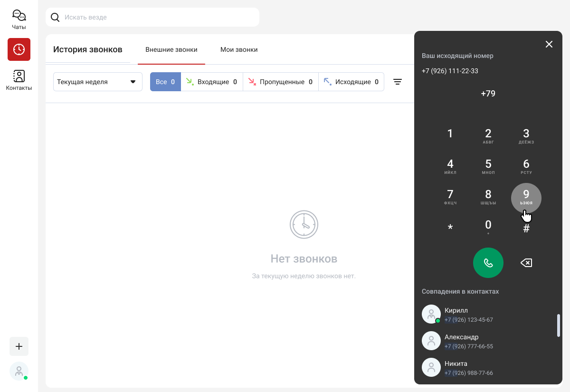The image size is (570, 392).
Task: Open the filter settings icon
Action: tap(398, 82)
